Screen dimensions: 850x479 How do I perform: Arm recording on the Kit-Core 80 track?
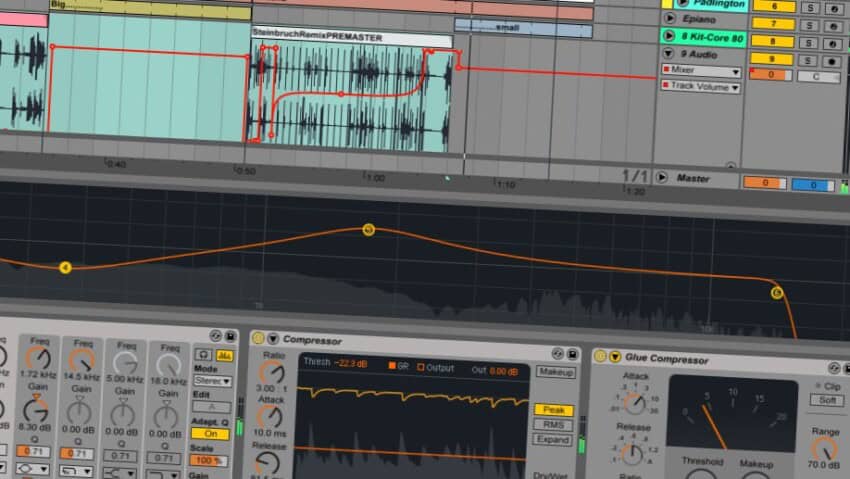click(x=833, y=44)
